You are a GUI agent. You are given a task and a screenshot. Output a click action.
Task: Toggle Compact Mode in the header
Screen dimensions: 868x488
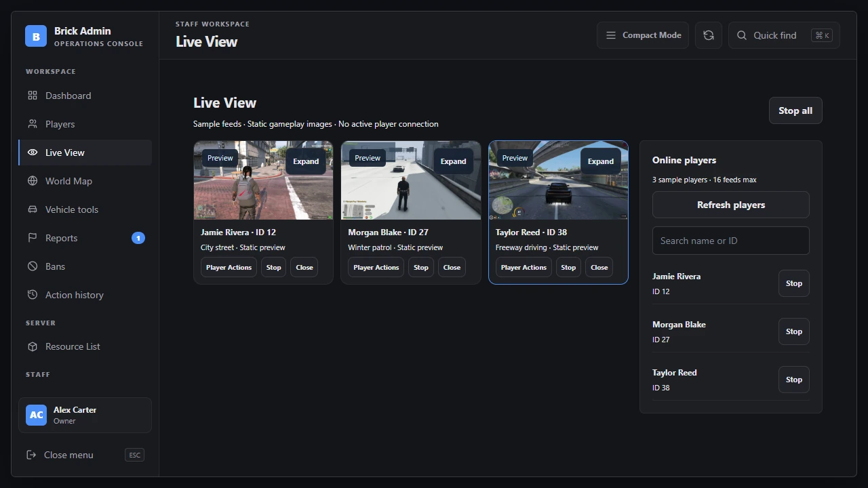pyautogui.click(x=643, y=35)
